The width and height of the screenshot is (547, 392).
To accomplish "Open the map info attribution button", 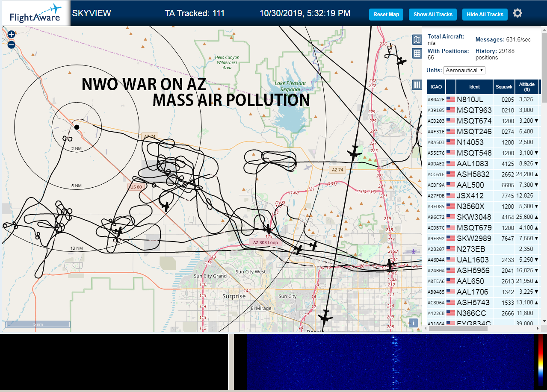I will [413, 323].
